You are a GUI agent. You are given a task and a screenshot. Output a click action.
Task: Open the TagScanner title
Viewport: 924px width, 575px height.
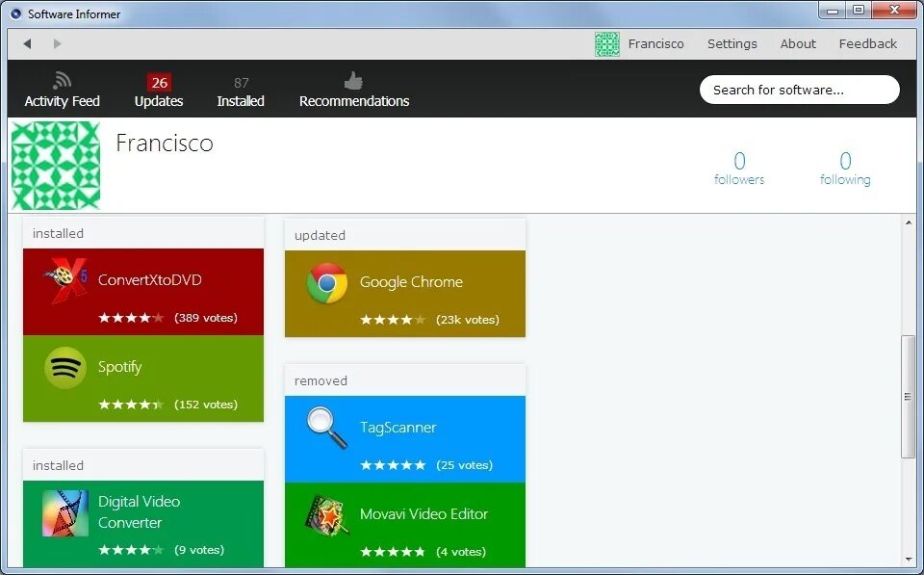398,428
